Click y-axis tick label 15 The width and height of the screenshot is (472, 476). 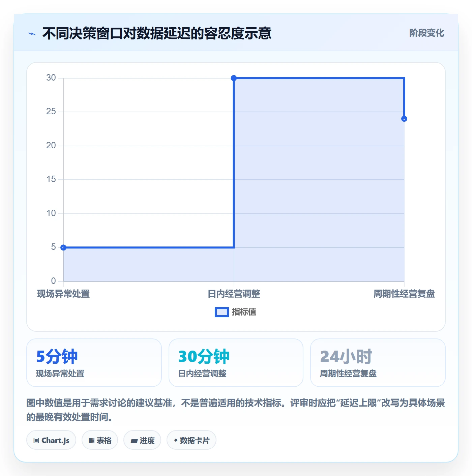51,179
